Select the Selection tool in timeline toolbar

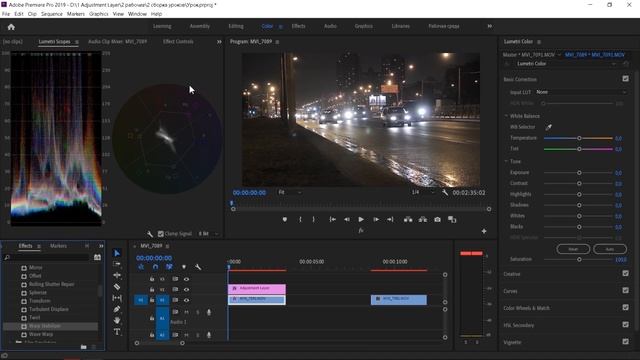click(117, 253)
